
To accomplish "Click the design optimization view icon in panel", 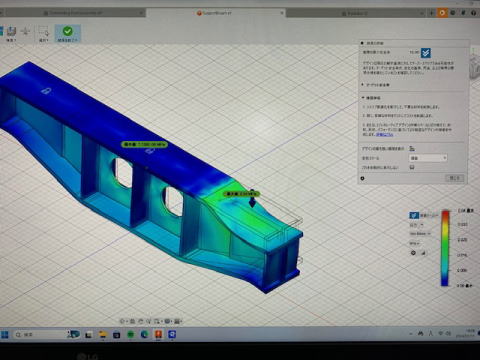I will pyautogui.click(x=412, y=148).
